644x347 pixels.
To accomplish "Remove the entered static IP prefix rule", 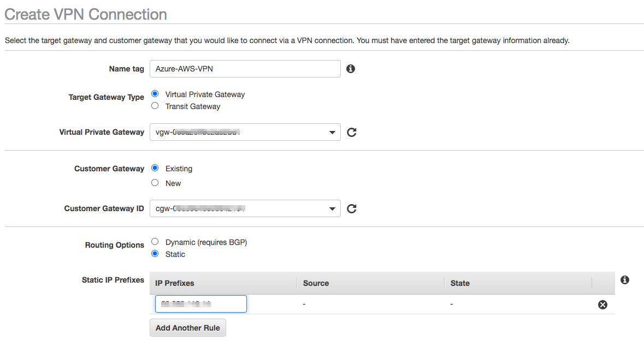I will point(602,304).
